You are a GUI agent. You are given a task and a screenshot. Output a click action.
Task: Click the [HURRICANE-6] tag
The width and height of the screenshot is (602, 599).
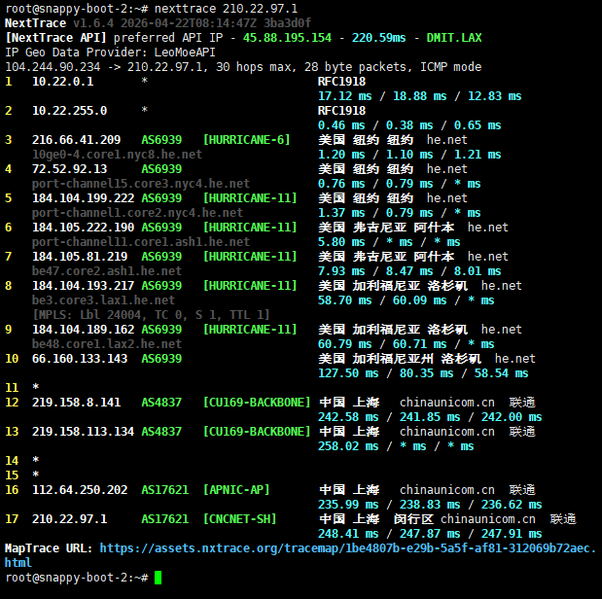point(246,140)
